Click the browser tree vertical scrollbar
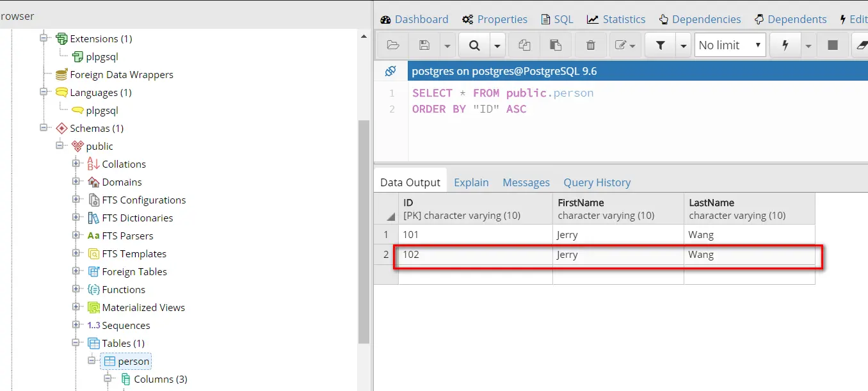868x391 pixels. (364, 230)
